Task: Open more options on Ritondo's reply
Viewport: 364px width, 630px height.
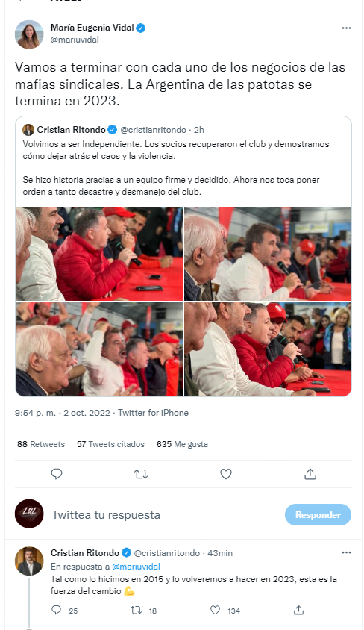Action: (346, 553)
